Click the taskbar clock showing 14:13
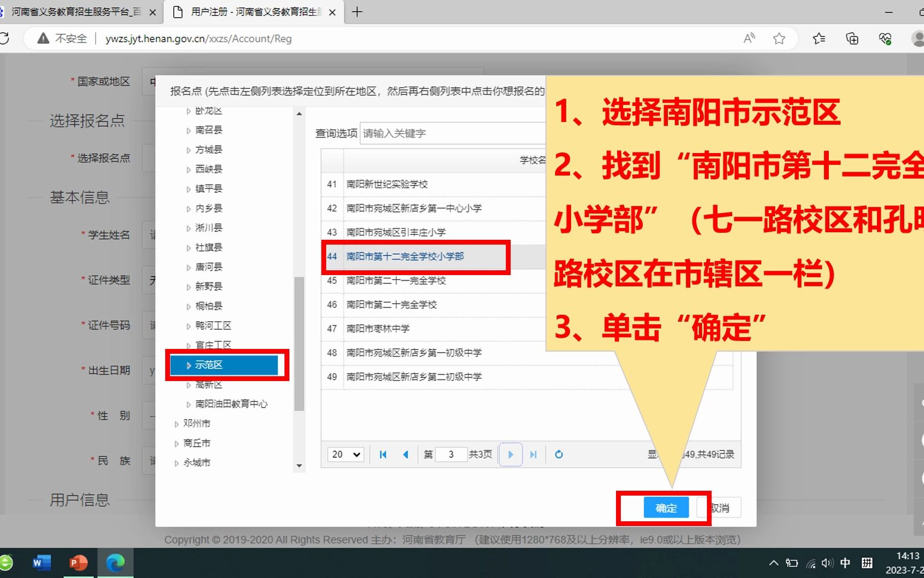The width and height of the screenshot is (924, 578). 907,556
